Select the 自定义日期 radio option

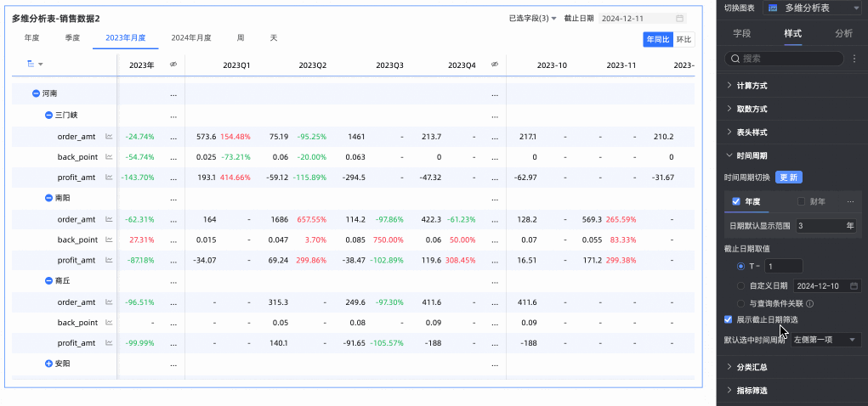740,286
